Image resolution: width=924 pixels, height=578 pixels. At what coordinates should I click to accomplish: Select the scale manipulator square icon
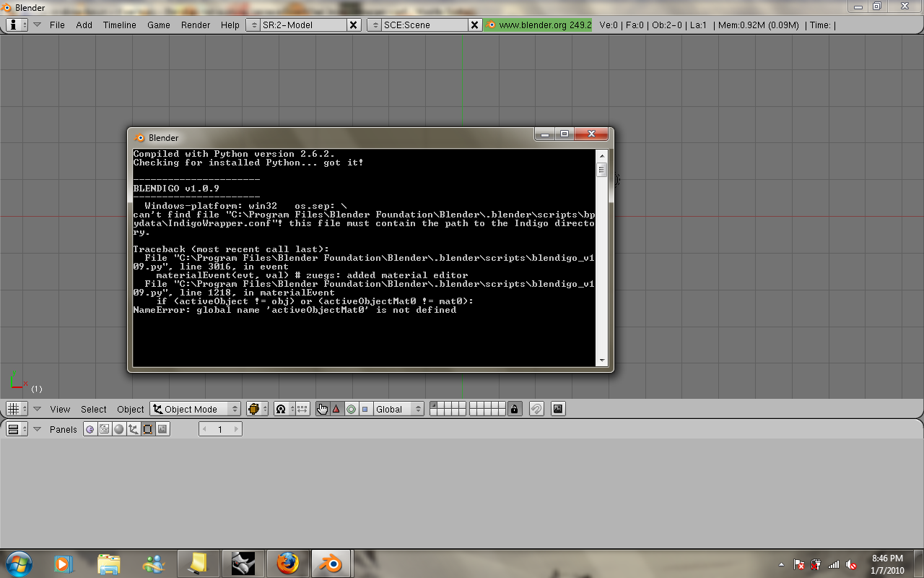coord(365,409)
